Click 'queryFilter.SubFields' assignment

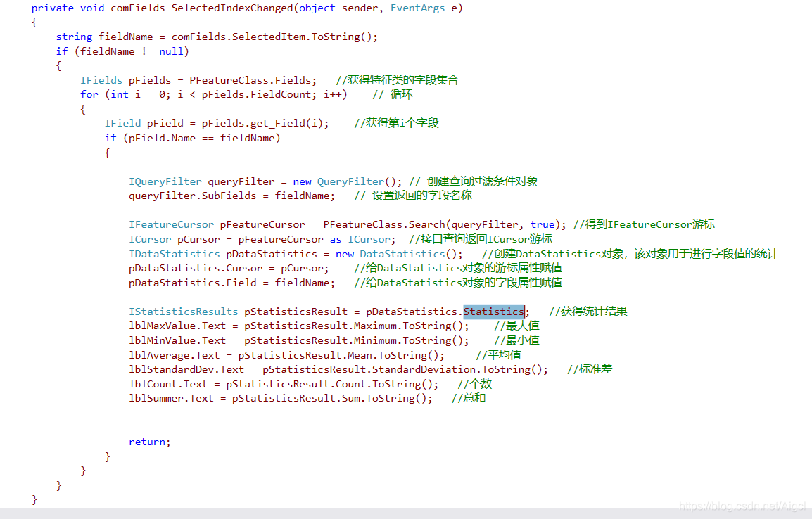coord(192,196)
